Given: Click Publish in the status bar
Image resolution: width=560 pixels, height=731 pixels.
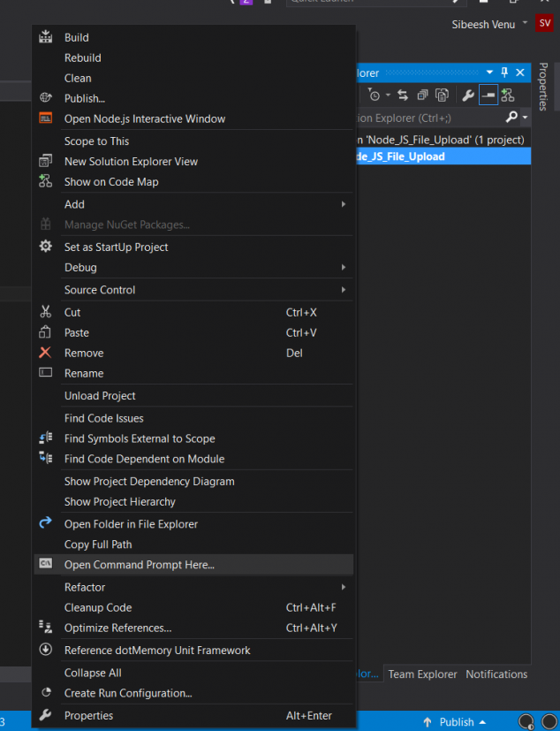Looking at the screenshot, I should point(456,721).
